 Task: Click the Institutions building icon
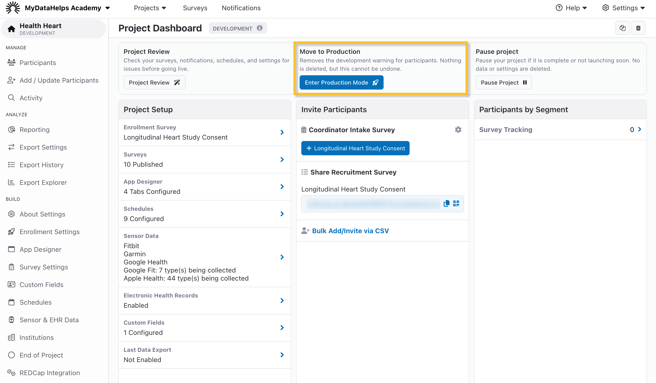11,337
